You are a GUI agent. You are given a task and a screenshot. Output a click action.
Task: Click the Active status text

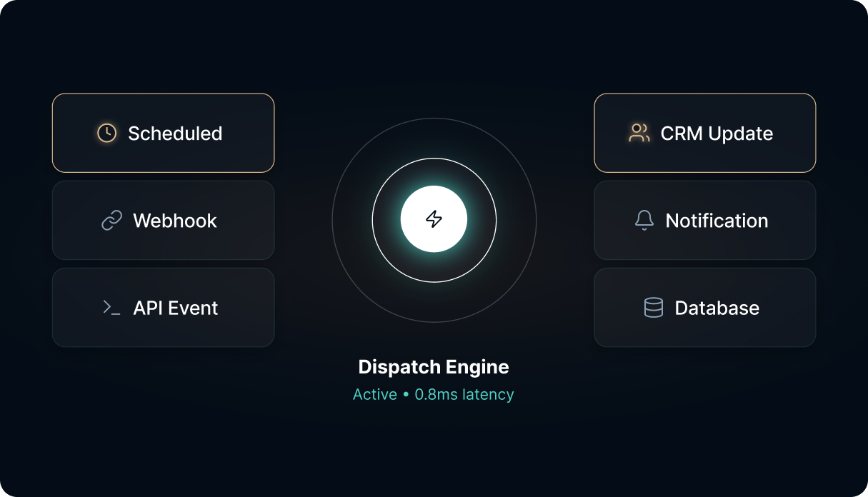tap(375, 394)
